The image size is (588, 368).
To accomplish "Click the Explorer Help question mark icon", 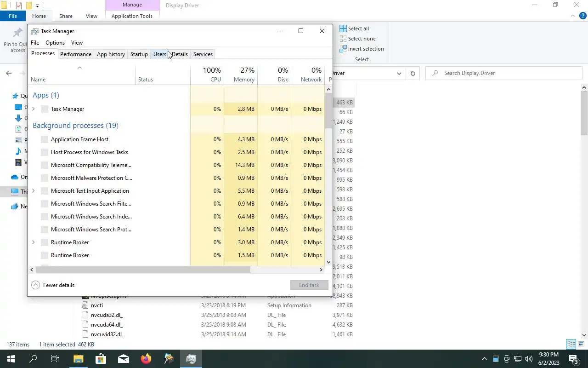I will point(583,16).
